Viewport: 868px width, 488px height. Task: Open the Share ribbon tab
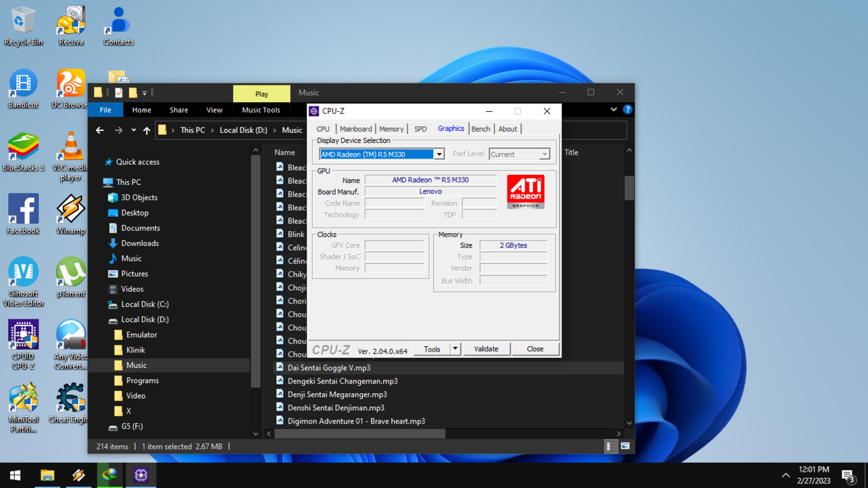(179, 110)
